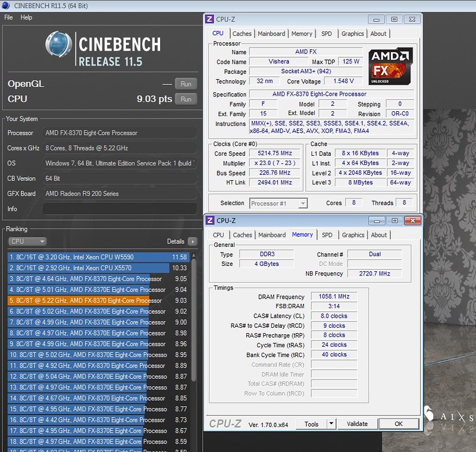Select ranking row Intel Xeon CPU X5570
The height and width of the screenshot is (452, 476).
(98, 268)
